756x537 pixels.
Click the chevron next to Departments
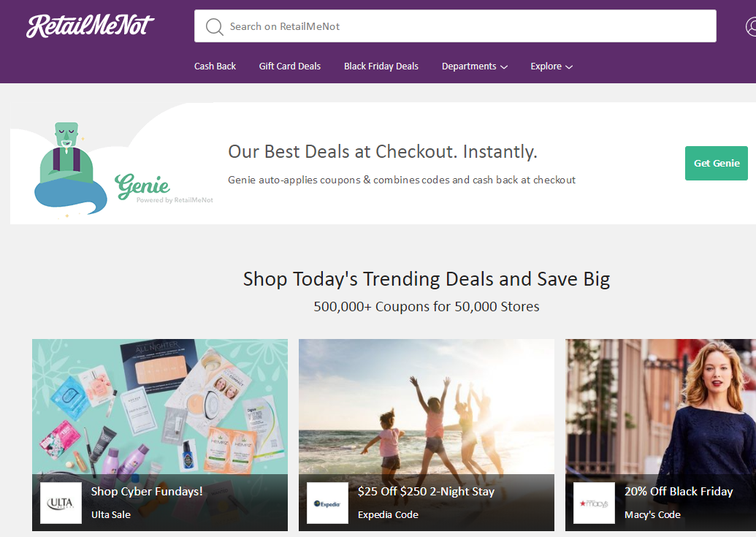tap(504, 67)
